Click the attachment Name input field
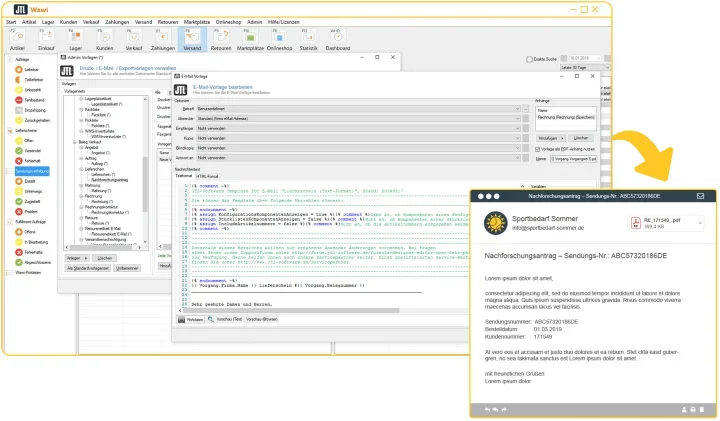 (x=573, y=159)
